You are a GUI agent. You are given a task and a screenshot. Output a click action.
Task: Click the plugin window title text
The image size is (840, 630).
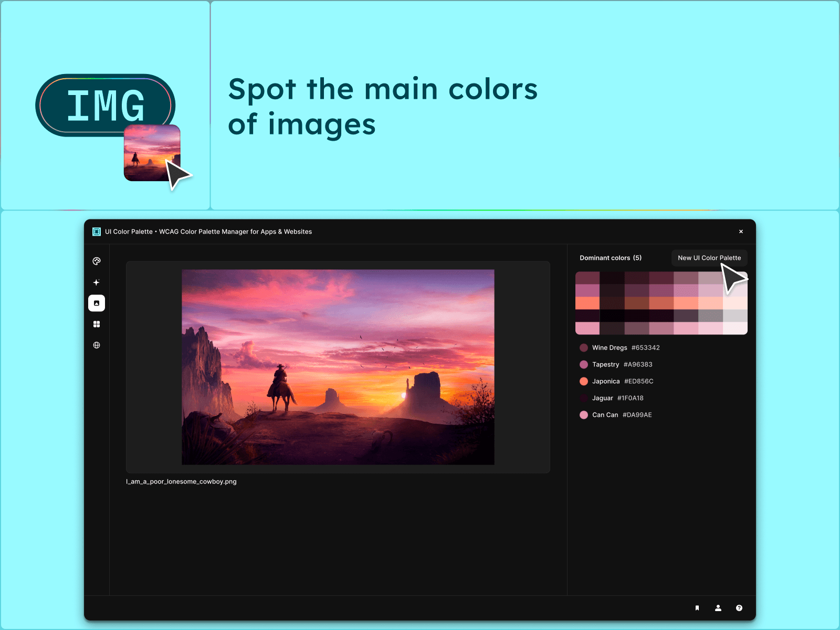tap(208, 232)
